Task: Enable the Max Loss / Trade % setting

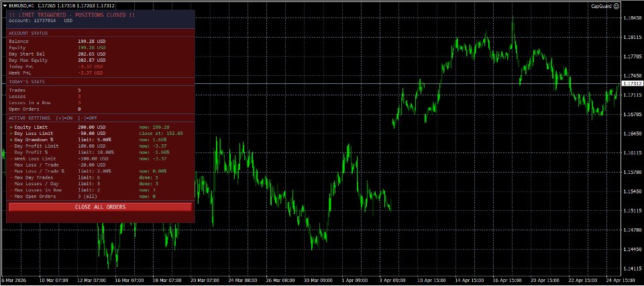Action: pyautogui.click(x=11, y=171)
